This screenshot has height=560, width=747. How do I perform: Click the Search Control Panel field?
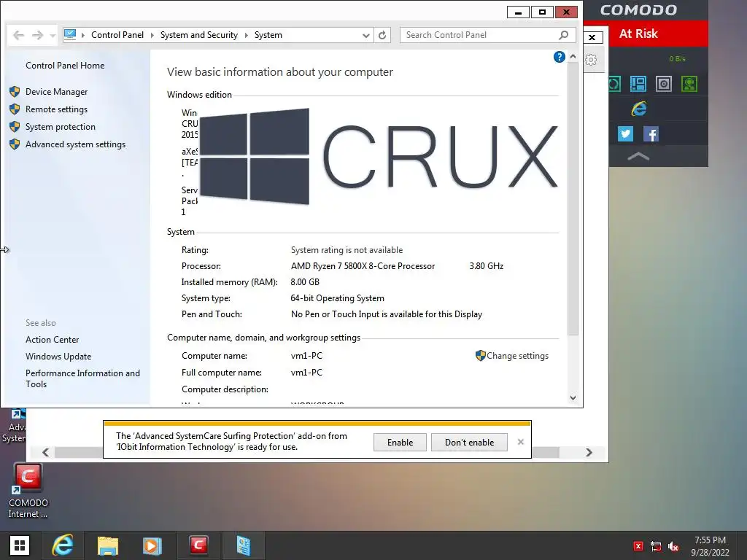(488, 35)
